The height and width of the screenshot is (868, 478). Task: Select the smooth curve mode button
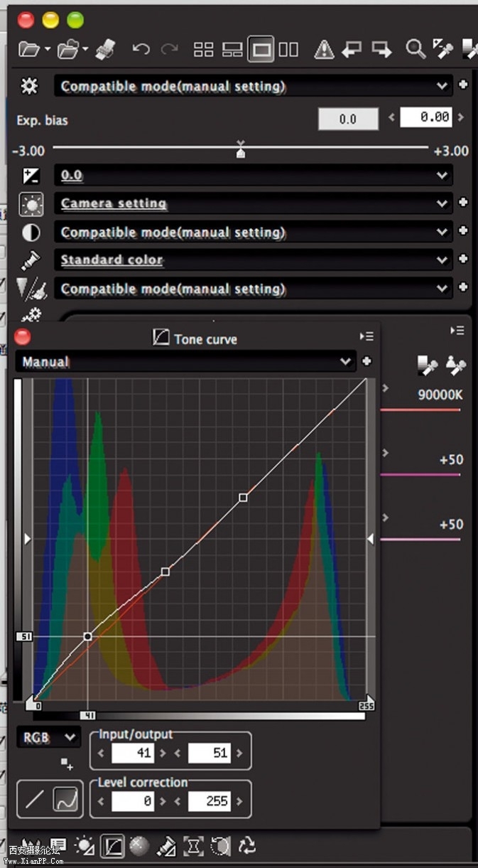(66, 800)
